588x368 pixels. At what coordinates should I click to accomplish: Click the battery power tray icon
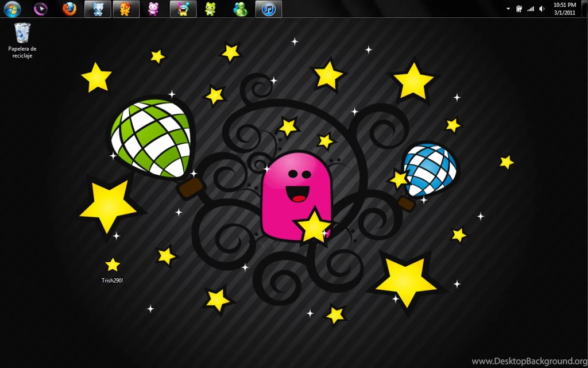pos(519,9)
